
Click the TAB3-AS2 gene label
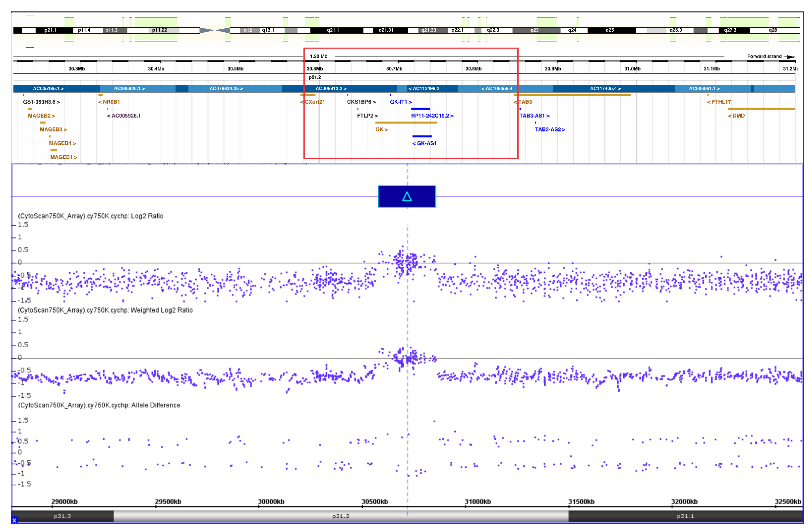(x=550, y=130)
